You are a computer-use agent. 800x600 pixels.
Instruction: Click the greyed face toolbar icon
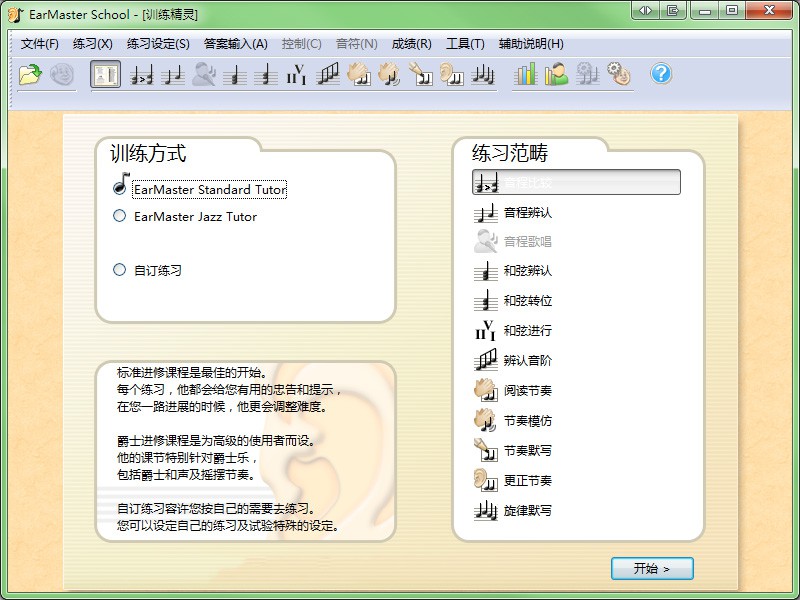pyautogui.click(x=62, y=74)
